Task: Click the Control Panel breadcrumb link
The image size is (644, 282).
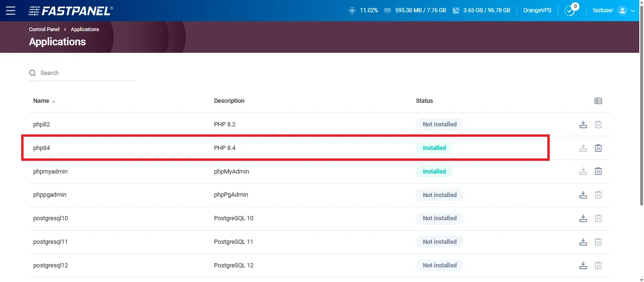Action: (x=44, y=29)
